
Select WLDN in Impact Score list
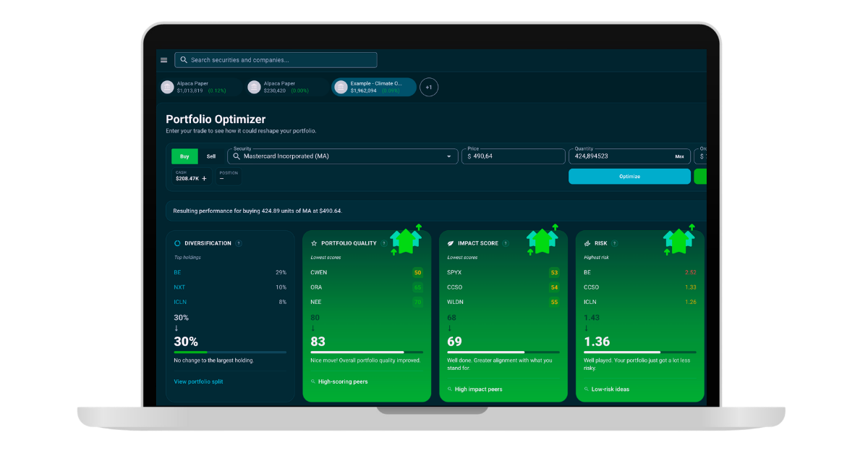click(455, 302)
